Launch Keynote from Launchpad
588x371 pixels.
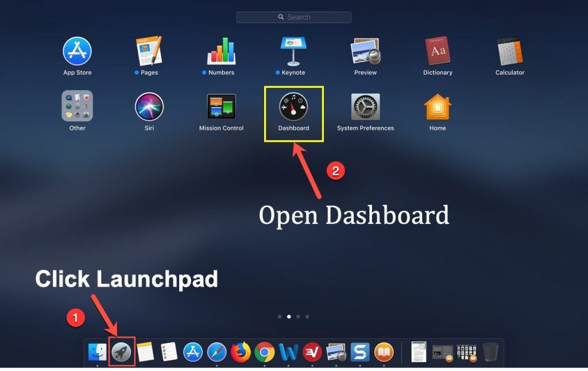[293, 51]
